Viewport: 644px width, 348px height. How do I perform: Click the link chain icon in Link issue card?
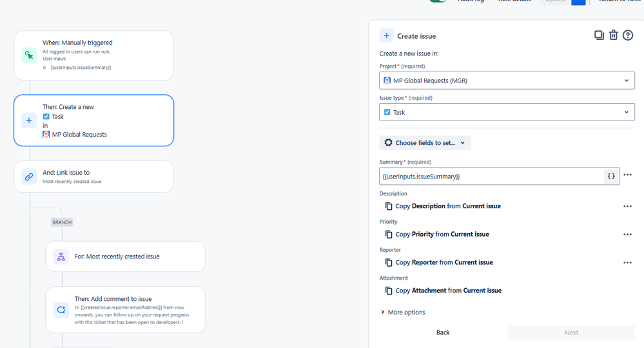coord(29,177)
